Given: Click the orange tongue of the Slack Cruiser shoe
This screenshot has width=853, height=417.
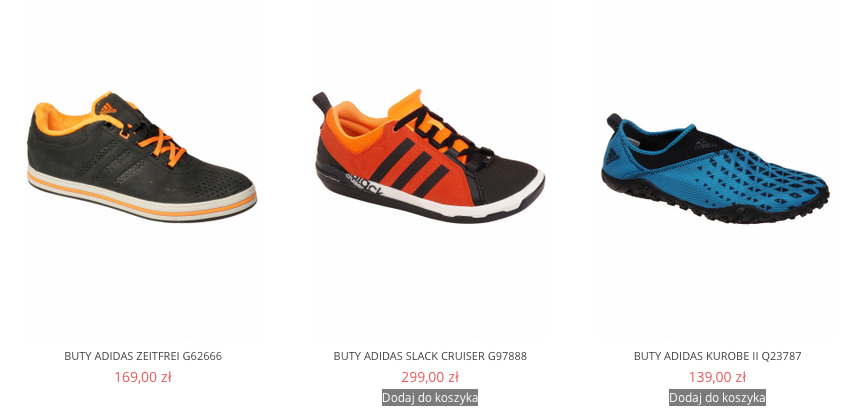Looking at the screenshot, I should click(413, 109).
